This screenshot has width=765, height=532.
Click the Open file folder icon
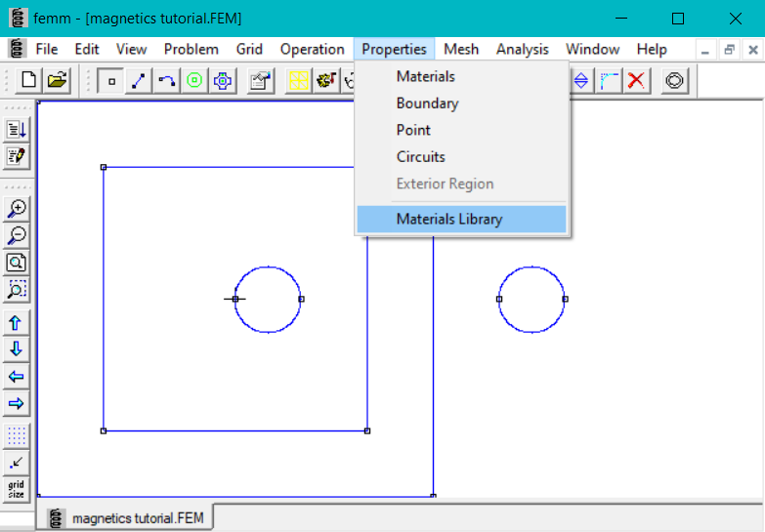[x=57, y=80]
